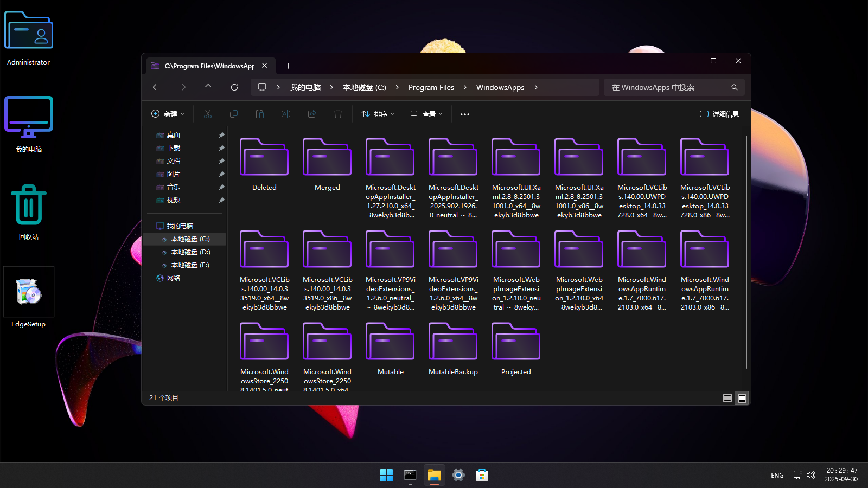Screen dimensions: 868x488
Task: Select 回收站 recycle bin desktop icon
Action: pos(29,211)
